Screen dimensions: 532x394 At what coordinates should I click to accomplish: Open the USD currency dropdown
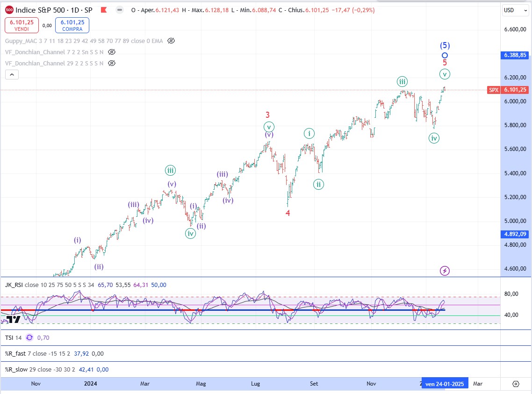pyautogui.click(x=515, y=10)
